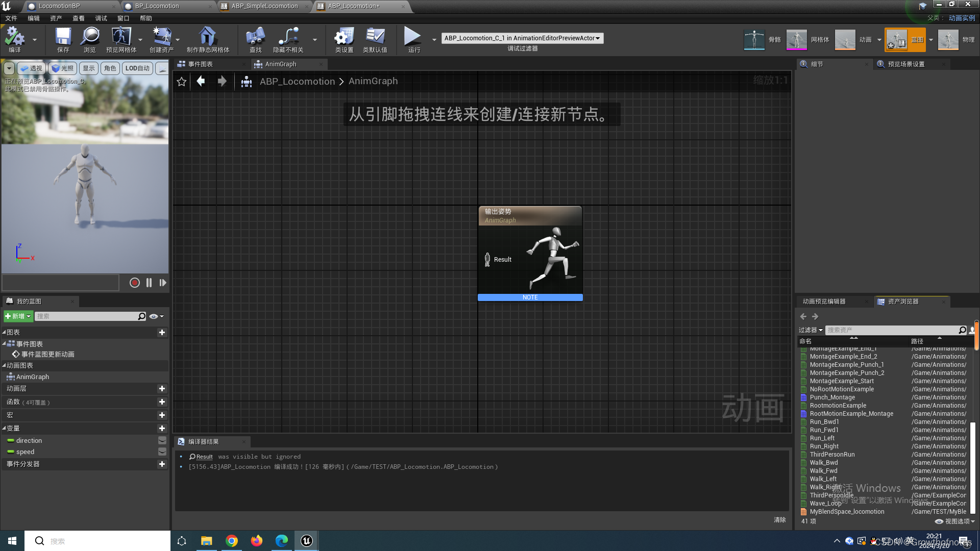Collapse the 变量 variables section
The height and width of the screenshot is (551, 980).
click(4, 428)
